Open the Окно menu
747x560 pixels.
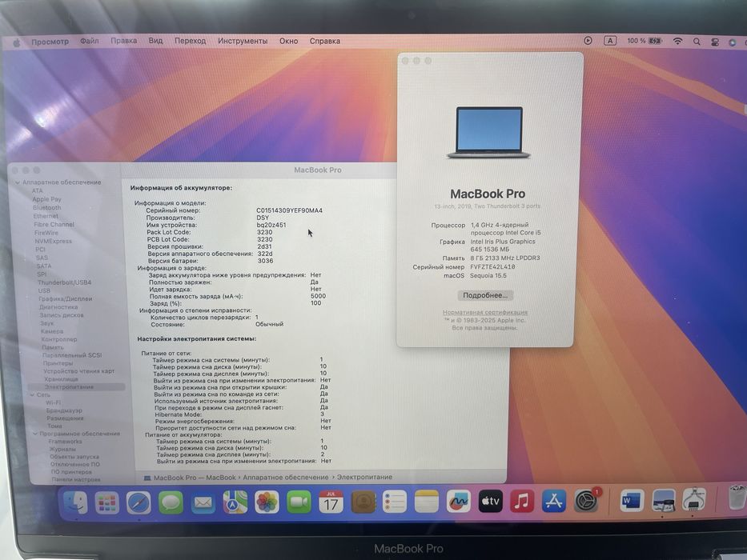tap(289, 41)
